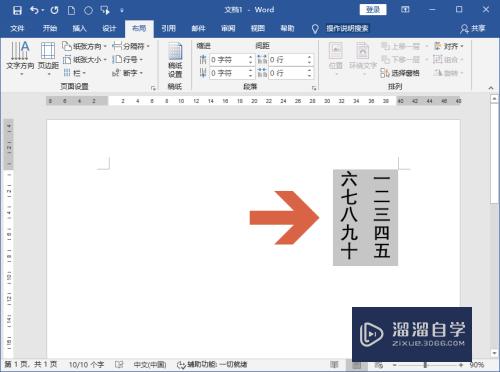Click the zoom slider handle
This screenshot has height=372, width=500.
point(425,365)
